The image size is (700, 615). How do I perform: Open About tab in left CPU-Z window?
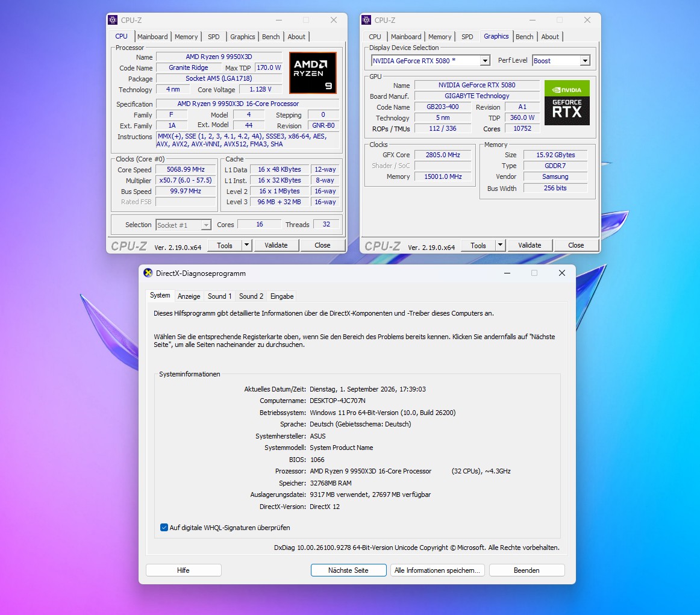click(296, 37)
